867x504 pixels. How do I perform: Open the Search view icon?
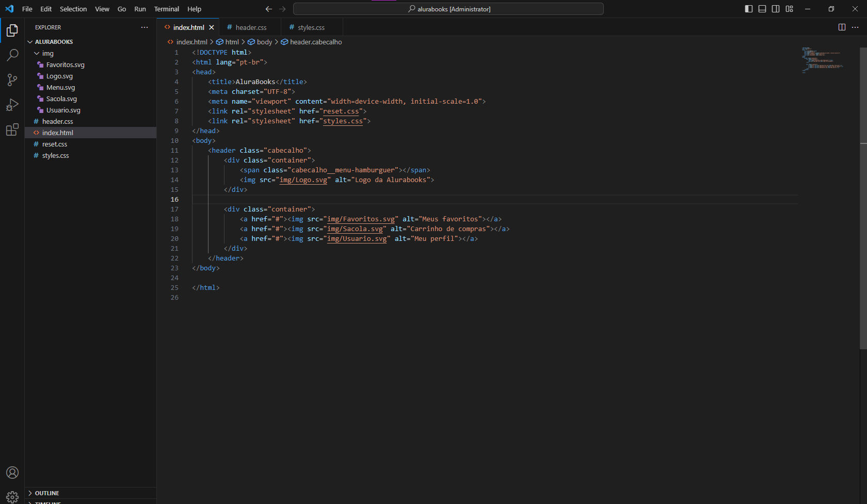click(x=12, y=55)
